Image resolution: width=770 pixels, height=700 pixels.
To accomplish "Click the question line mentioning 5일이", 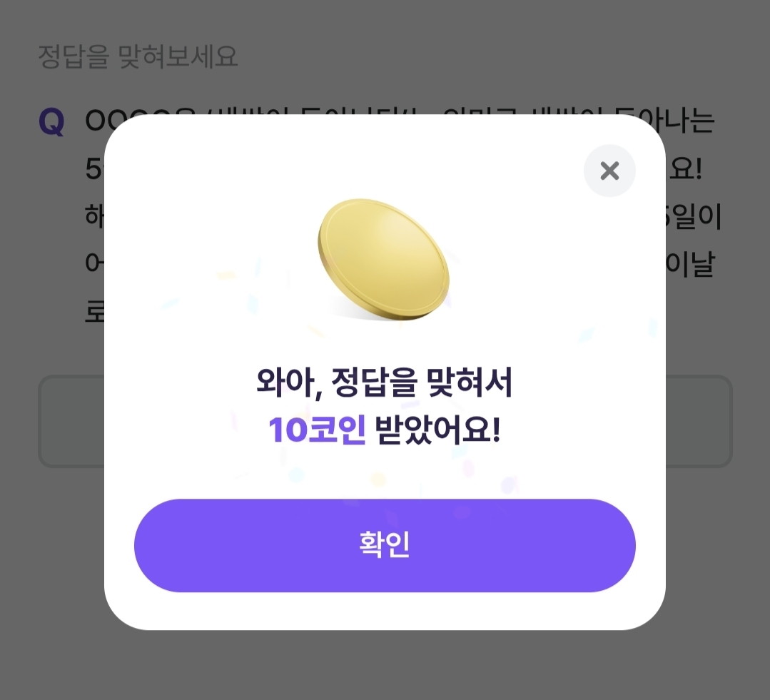I will [703, 216].
